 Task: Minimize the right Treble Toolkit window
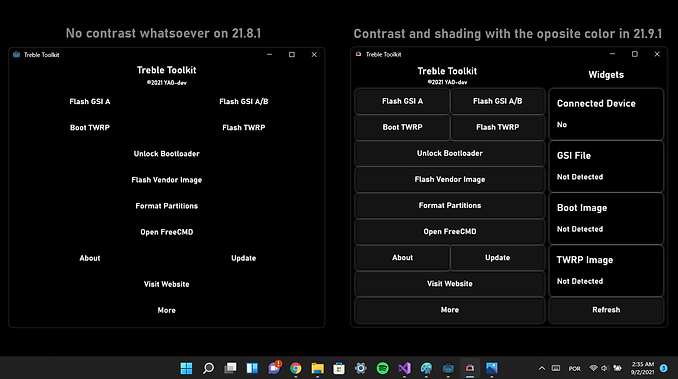pos(612,54)
